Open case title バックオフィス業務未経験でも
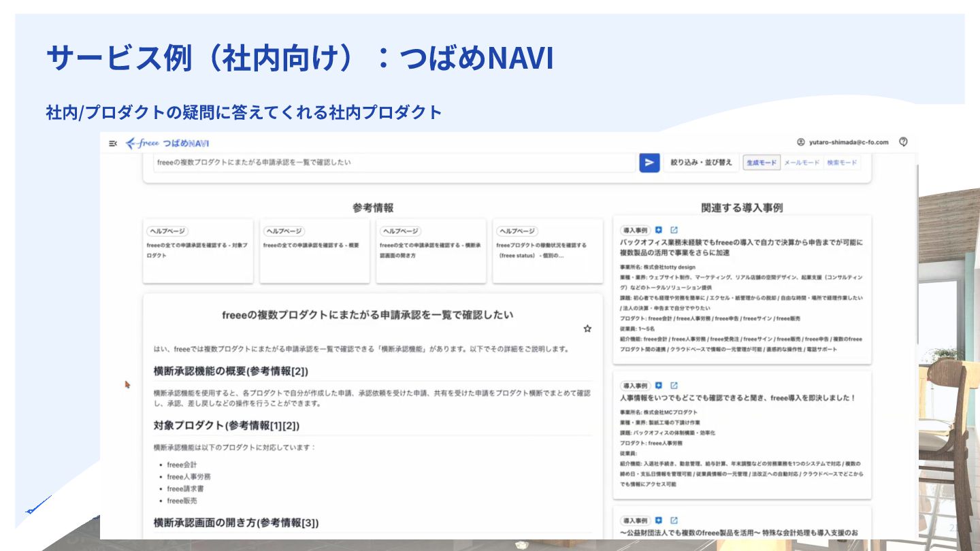 tap(741, 248)
